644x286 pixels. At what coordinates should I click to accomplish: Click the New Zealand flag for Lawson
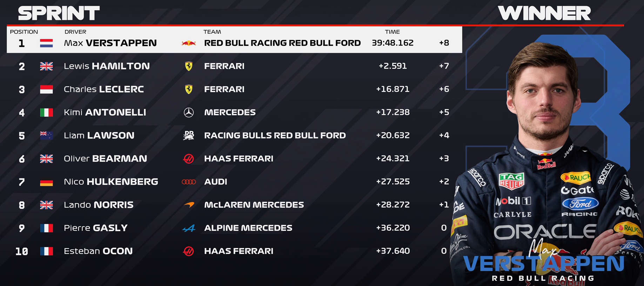pyautogui.click(x=47, y=136)
